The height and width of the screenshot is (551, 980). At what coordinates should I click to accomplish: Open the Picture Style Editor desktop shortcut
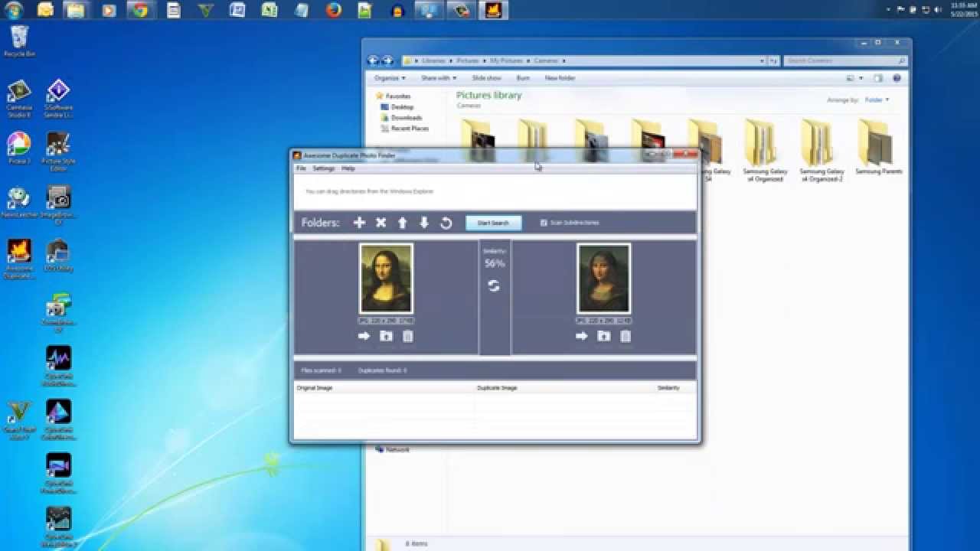tap(58, 152)
